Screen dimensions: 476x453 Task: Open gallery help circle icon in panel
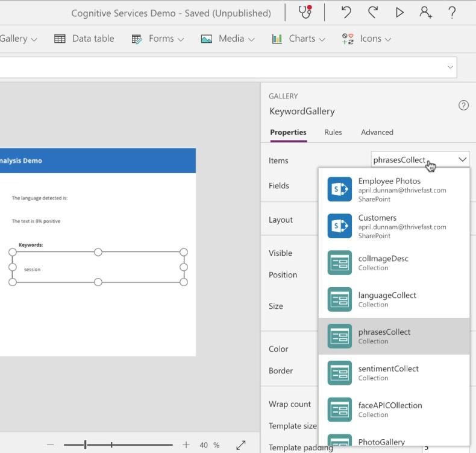(x=463, y=106)
